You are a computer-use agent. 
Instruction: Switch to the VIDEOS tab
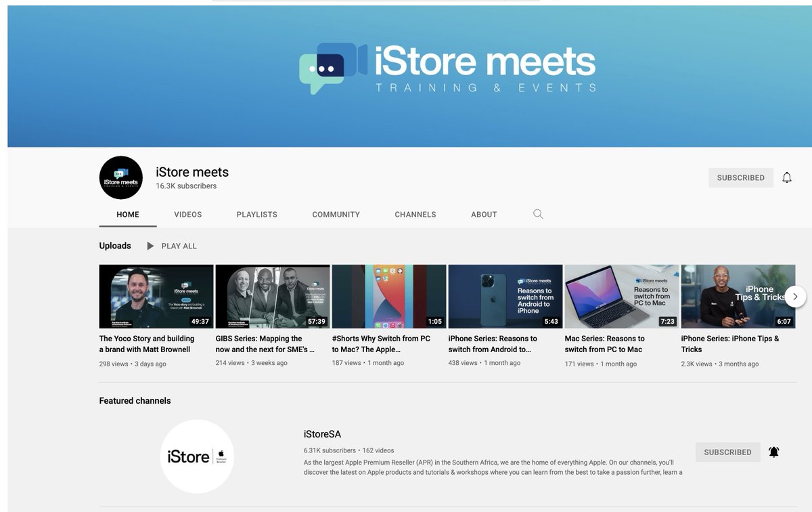point(188,214)
